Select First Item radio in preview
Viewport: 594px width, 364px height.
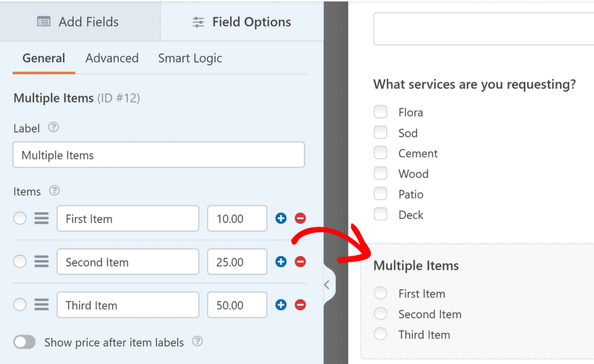click(381, 293)
